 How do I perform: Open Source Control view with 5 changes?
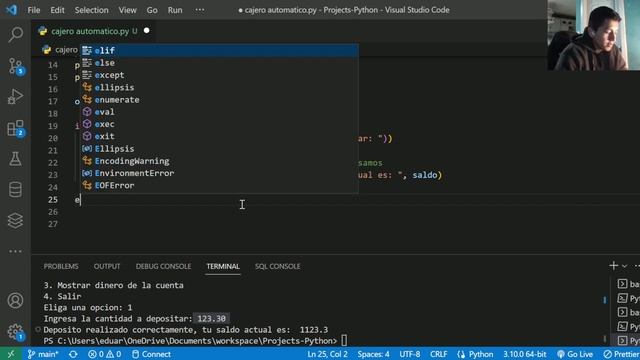click(x=16, y=66)
